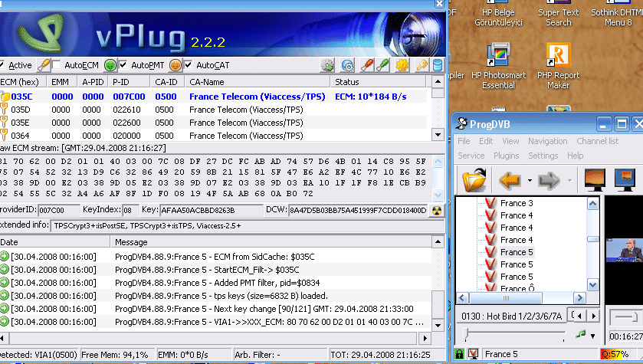Click the KeyIndex field showing 08

tap(131, 210)
